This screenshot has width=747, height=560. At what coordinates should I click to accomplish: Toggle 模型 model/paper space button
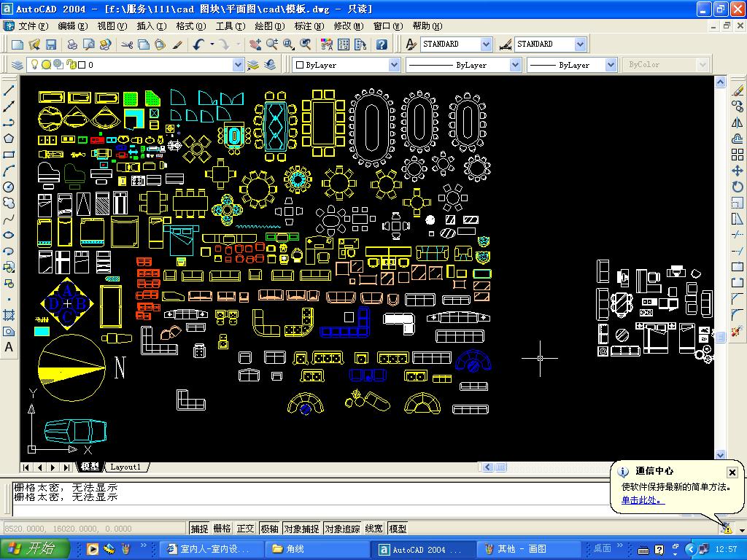(x=398, y=529)
